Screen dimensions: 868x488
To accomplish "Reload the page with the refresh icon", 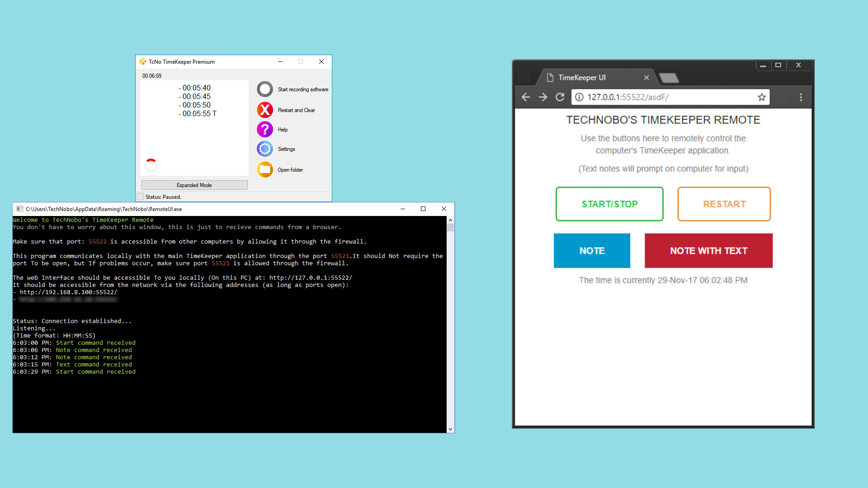I will pyautogui.click(x=560, y=97).
